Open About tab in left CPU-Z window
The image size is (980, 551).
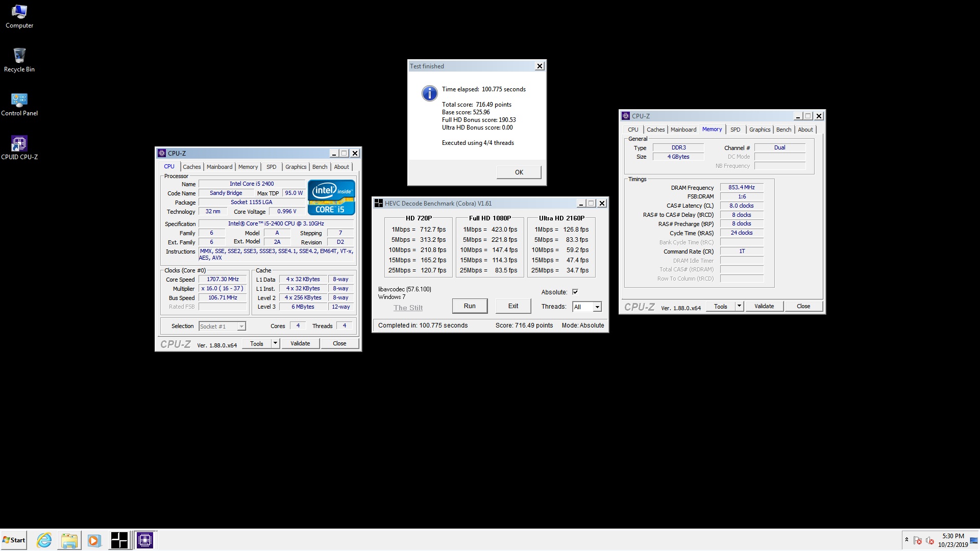[341, 167]
